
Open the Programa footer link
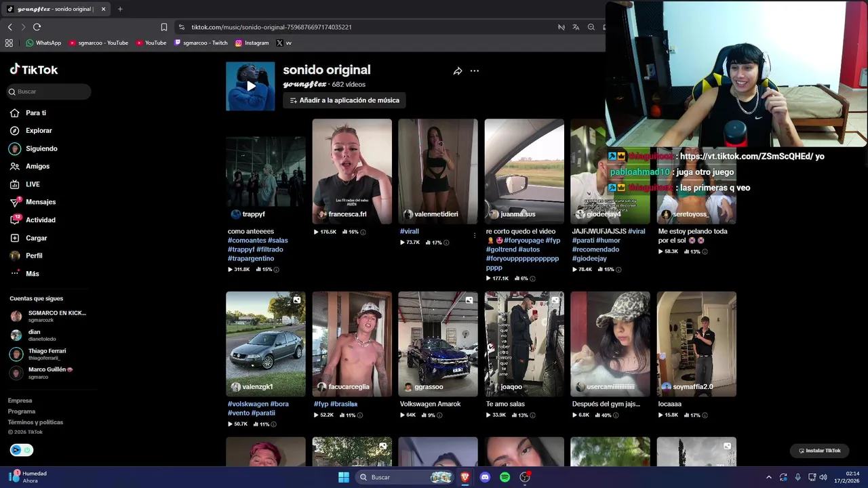[x=22, y=411]
